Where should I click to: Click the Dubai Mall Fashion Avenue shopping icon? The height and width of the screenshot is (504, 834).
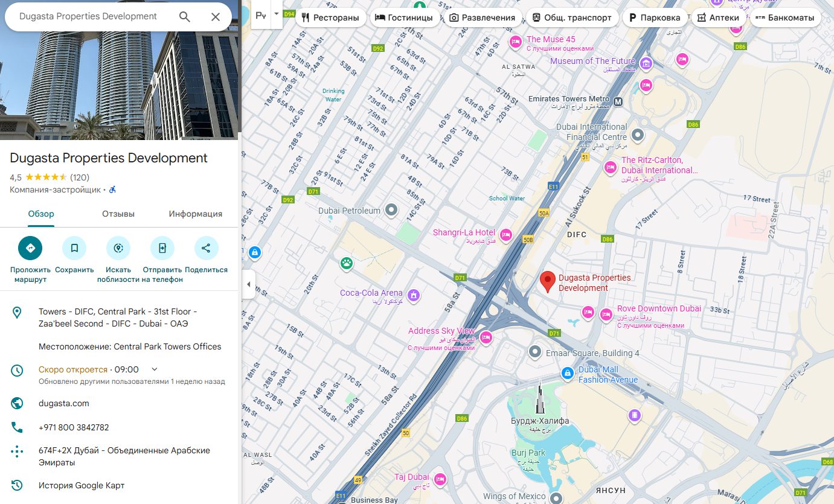pyautogui.click(x=567, y=374)
